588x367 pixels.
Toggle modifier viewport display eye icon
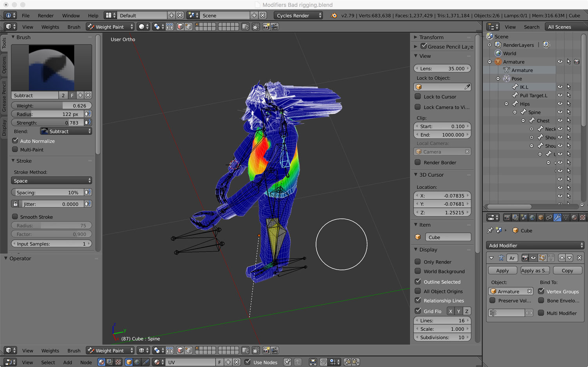(x=533, y=258)
